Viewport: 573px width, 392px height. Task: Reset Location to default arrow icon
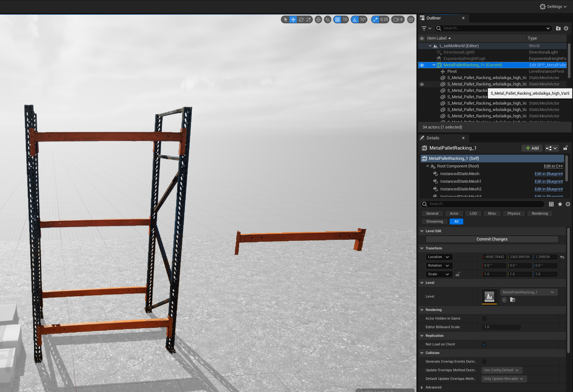coord(562,257)
